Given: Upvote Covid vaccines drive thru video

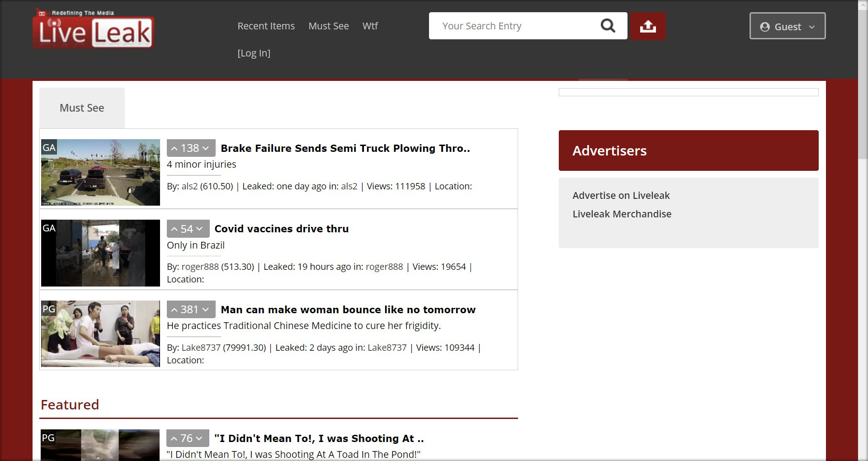Looking at the screenshot, I should (x=174, y=229).
